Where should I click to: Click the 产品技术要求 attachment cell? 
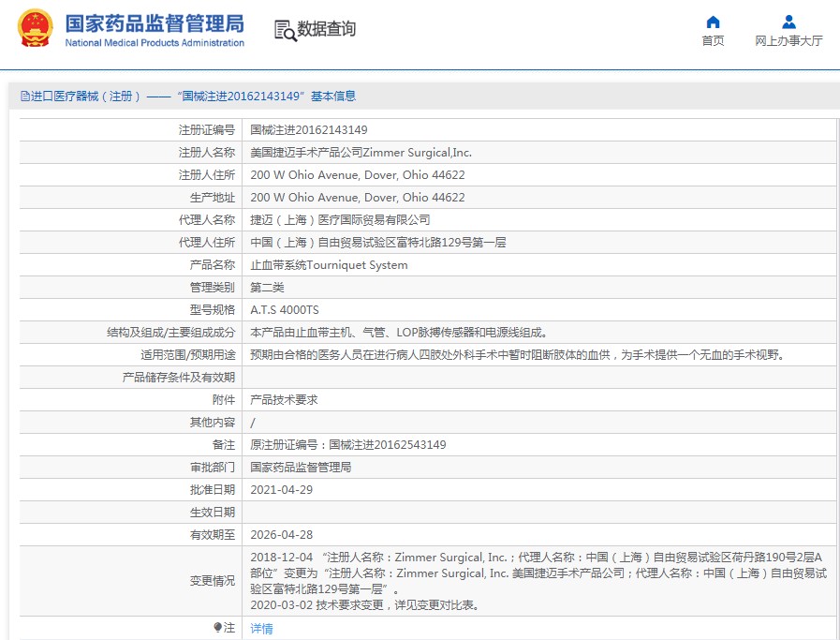[284, 400]
